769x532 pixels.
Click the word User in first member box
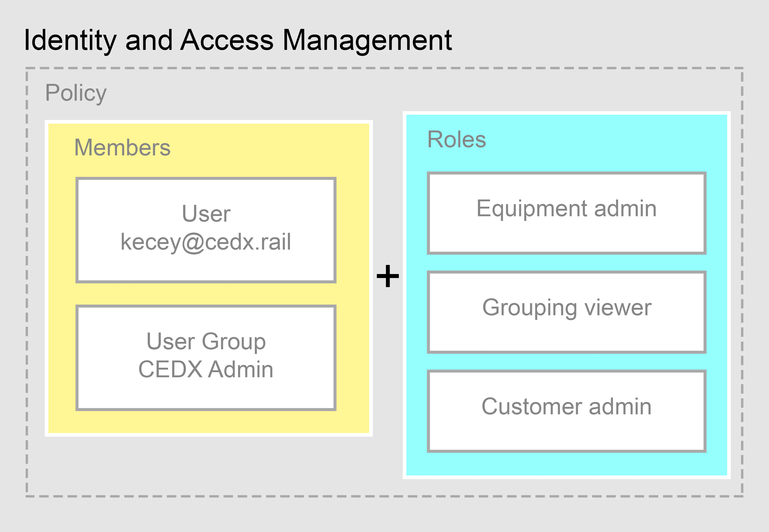point(206,214)
